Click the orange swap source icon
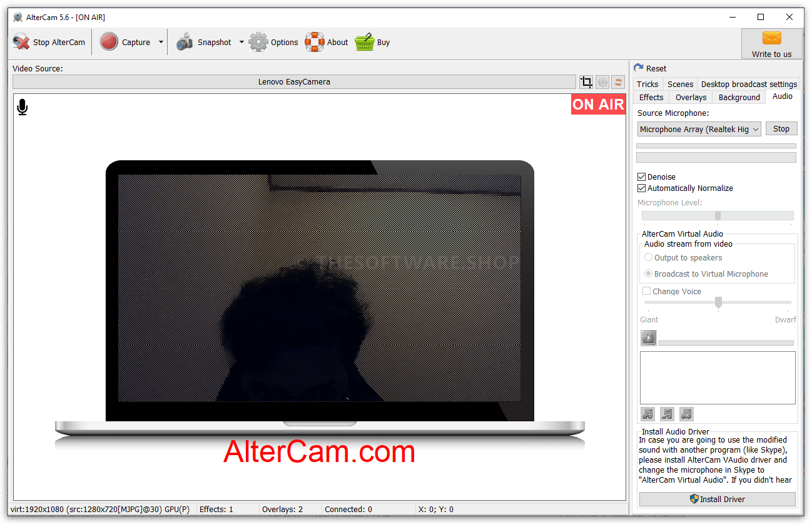This screenshot has width=812, height=524. pos(618,82)
